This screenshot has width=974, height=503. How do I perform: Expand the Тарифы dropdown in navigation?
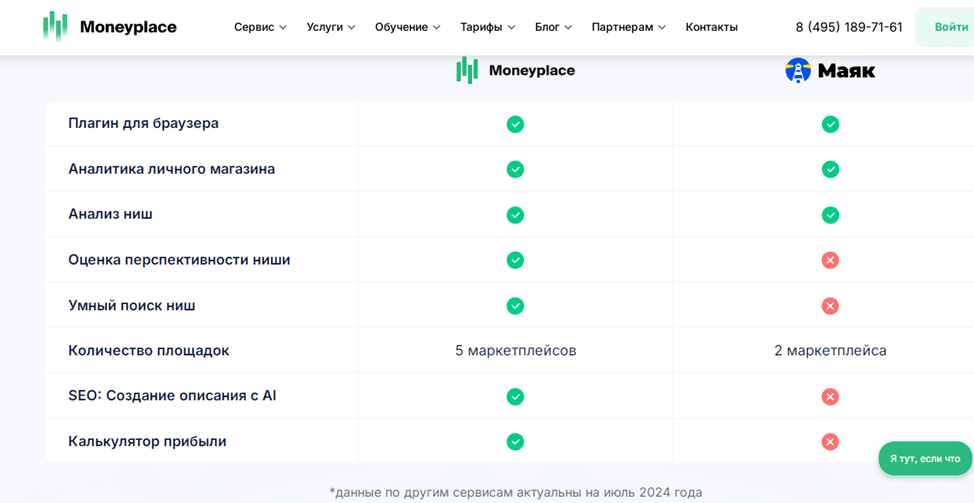pos(487,27)
